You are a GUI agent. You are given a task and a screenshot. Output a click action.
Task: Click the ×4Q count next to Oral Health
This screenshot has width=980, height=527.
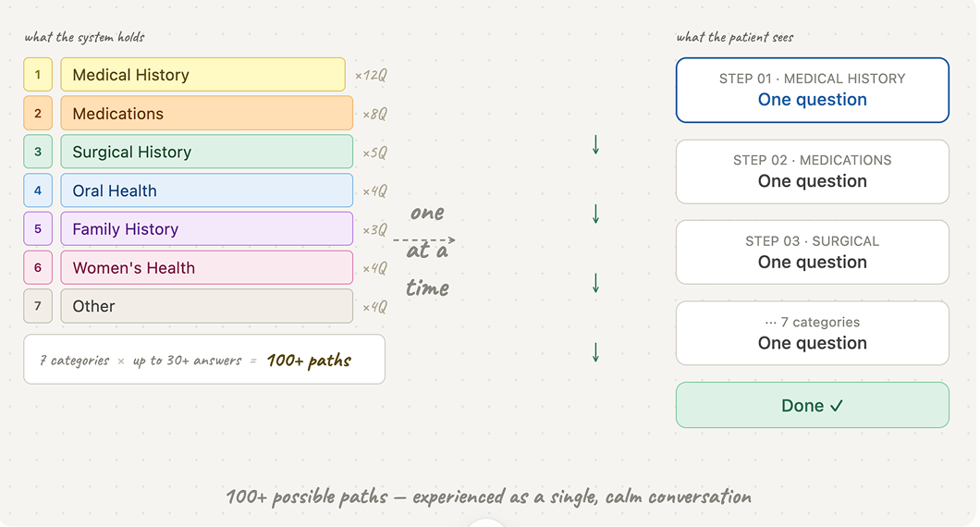click(x=375, y=190)
